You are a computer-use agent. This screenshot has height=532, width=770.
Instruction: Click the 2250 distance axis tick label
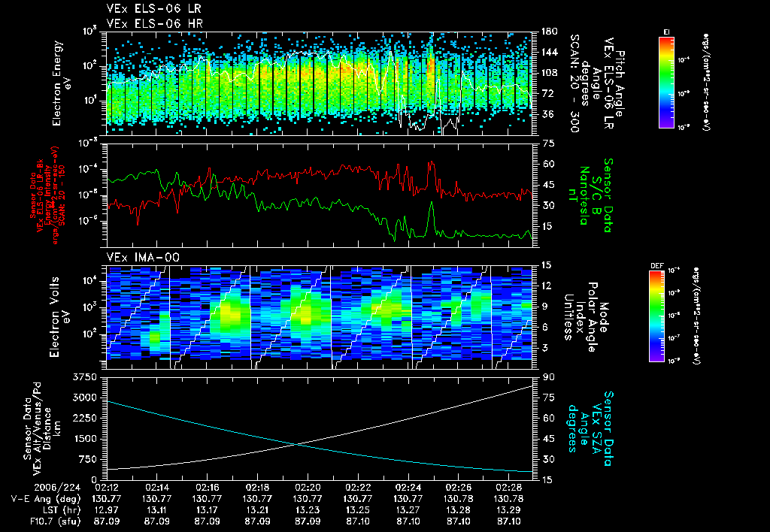pos(85,418)
